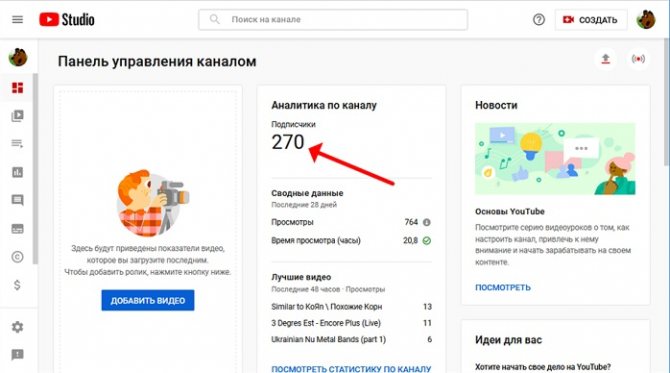Select the Dashboard icon in sidebar
The image size is (670, 373).
coord(18,88)
